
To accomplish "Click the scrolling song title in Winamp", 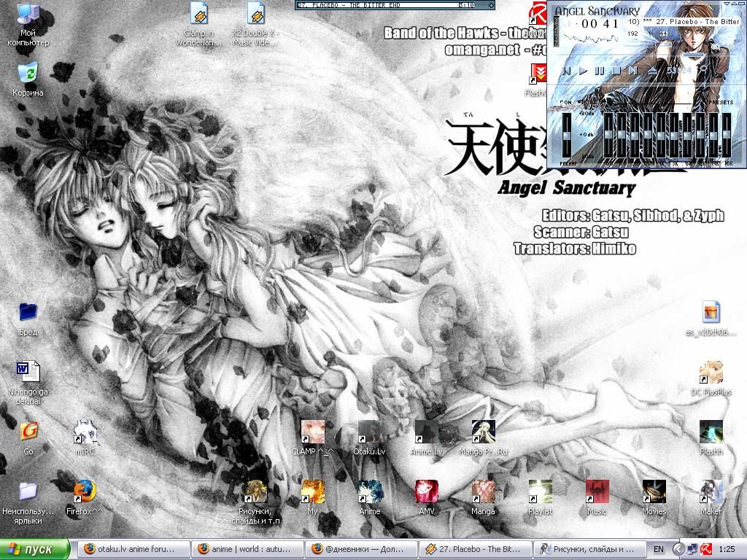I will point(684,22).
